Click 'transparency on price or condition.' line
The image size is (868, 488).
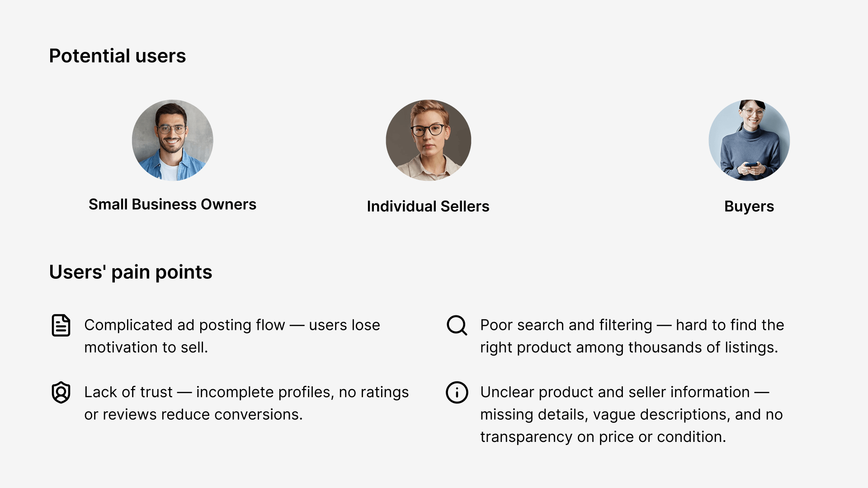(603, 437)
